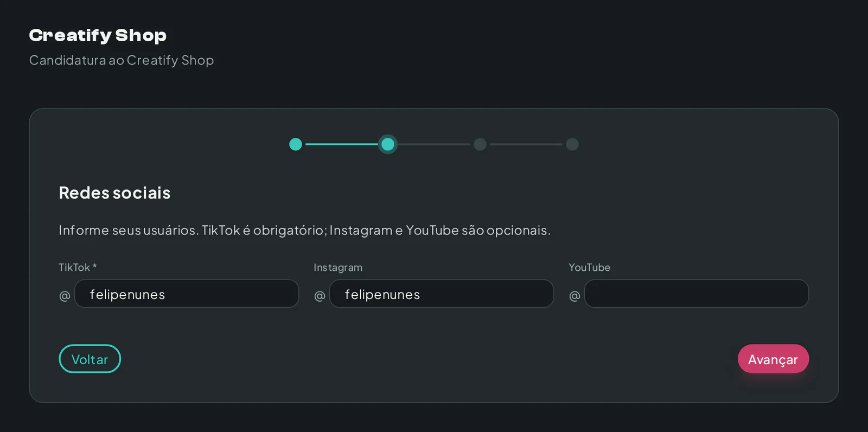Click the @ prefix before the TikTok field

(x=65, y=296)
